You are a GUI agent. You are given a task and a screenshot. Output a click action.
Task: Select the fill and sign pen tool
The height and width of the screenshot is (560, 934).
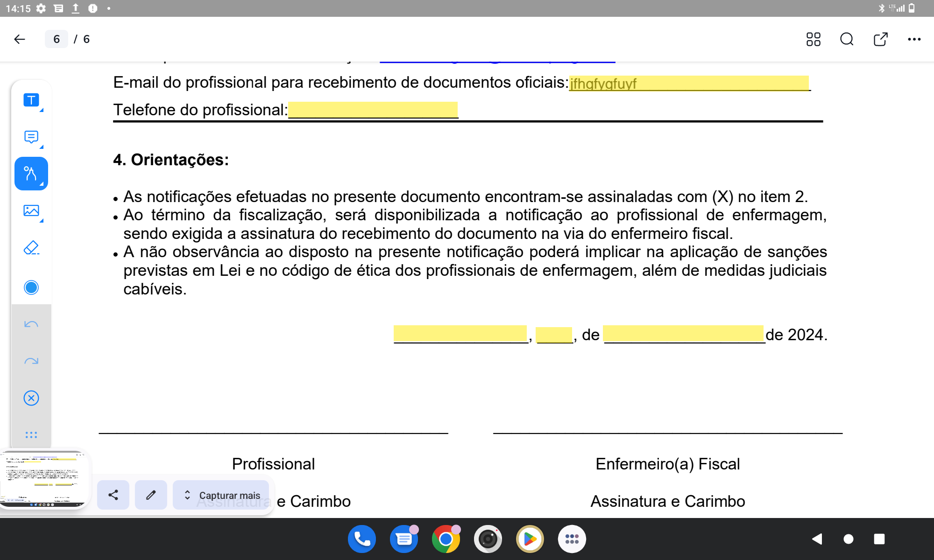point(31,174)
